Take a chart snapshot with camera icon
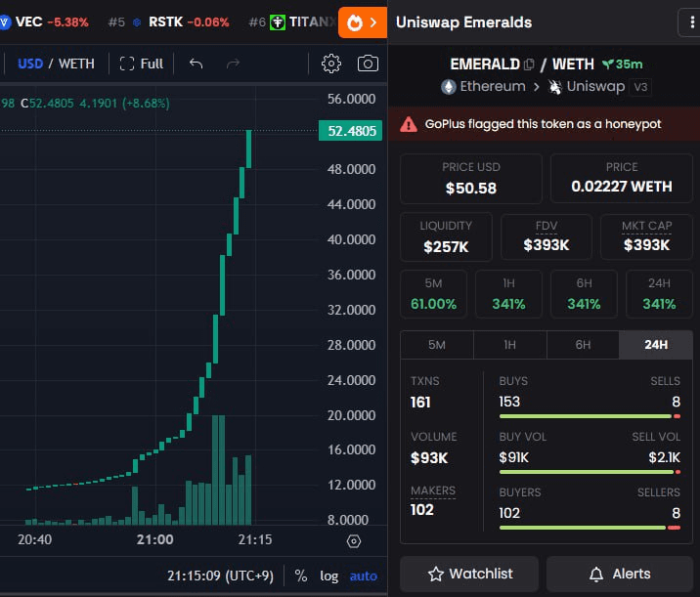Screen dimensions: 700x597 [368, 64]
